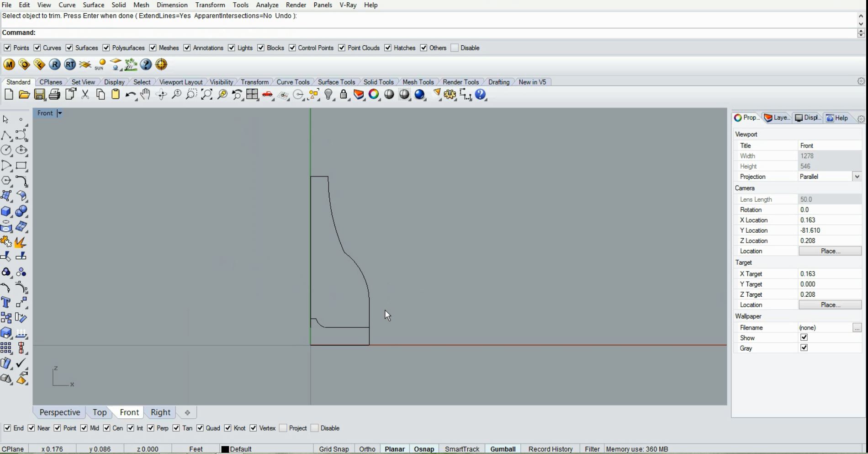Select the Polyline tool in left sidebar

pos(6,135)
